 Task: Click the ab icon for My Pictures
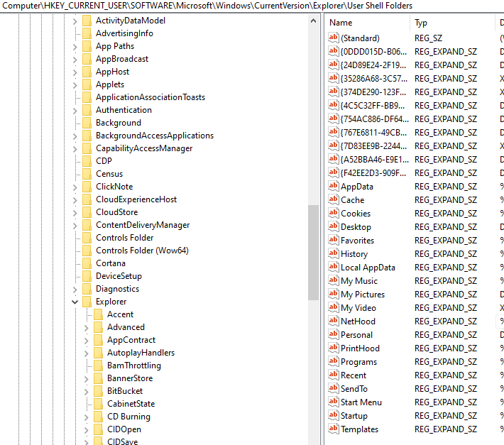coord(334,294)
